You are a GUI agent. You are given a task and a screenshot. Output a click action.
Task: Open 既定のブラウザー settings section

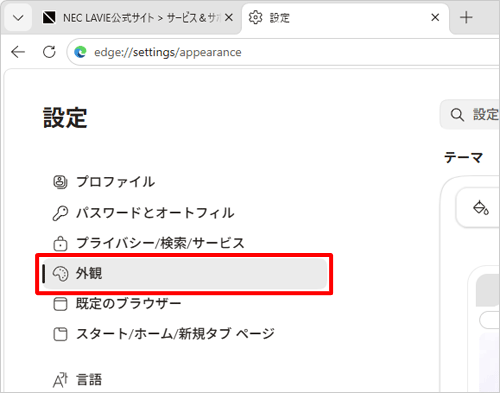pos(185,304)
